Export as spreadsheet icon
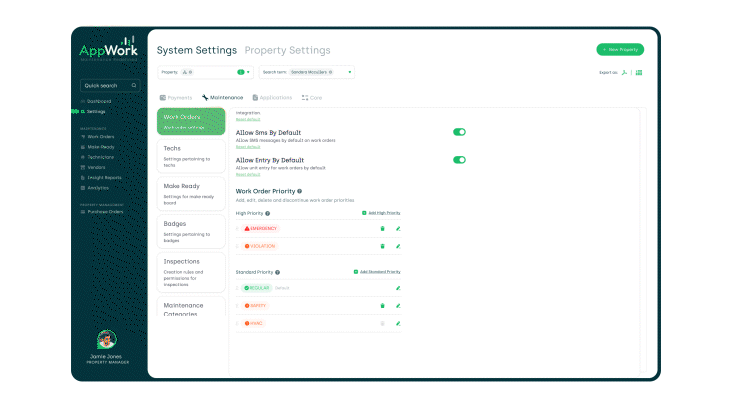The height and width of the screenshot is (409, 732). (x=639, y=73)
